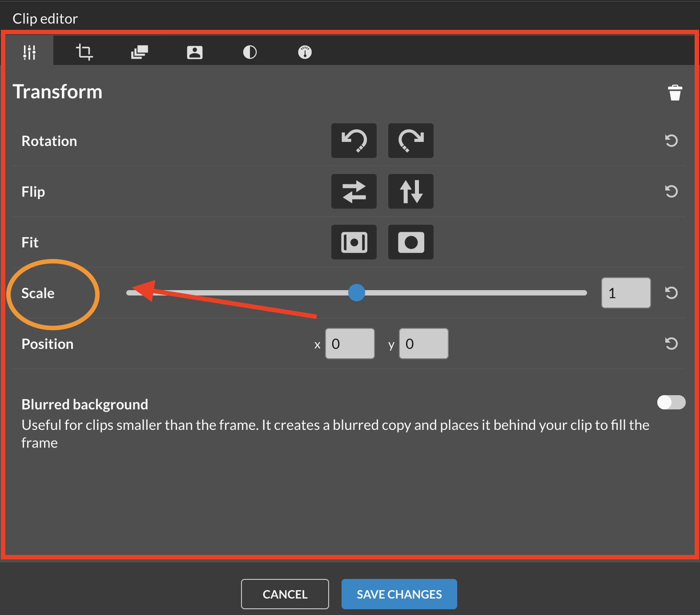
Task: Switch to the Crop tab
Action: [x=84, y=52]
